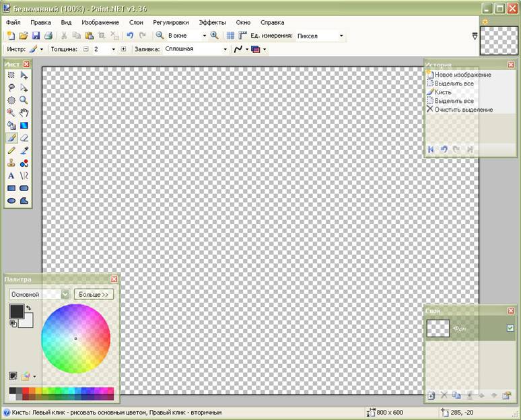Open the Слои menu

coord(136,22)
